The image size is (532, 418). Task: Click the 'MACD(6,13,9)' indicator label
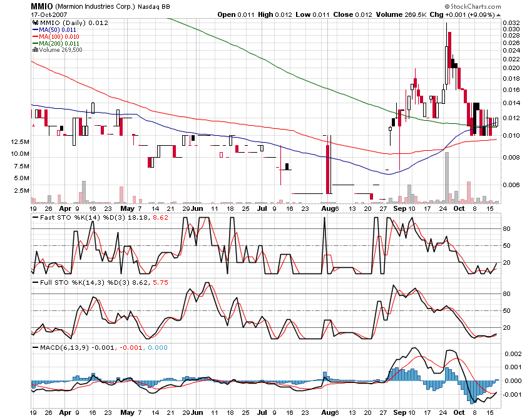point(64,348)
